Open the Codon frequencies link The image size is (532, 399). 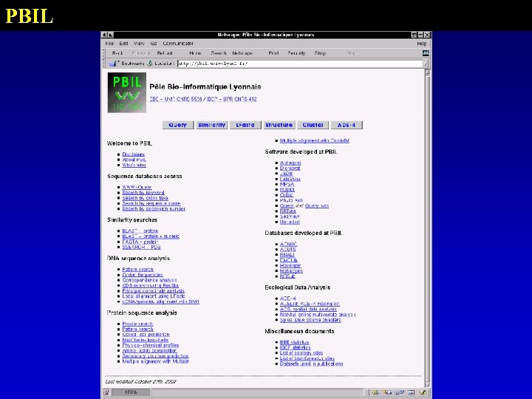click(x=143, y=274)
